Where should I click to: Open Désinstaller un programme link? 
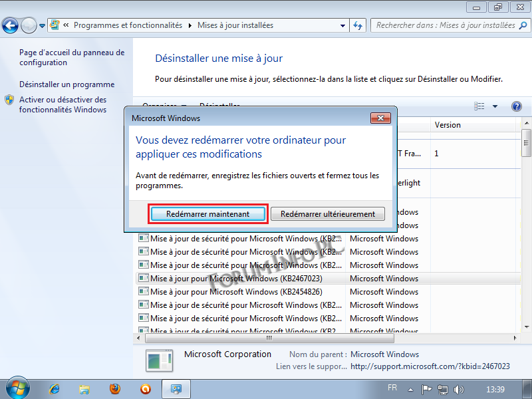click(x=66, y=84)
